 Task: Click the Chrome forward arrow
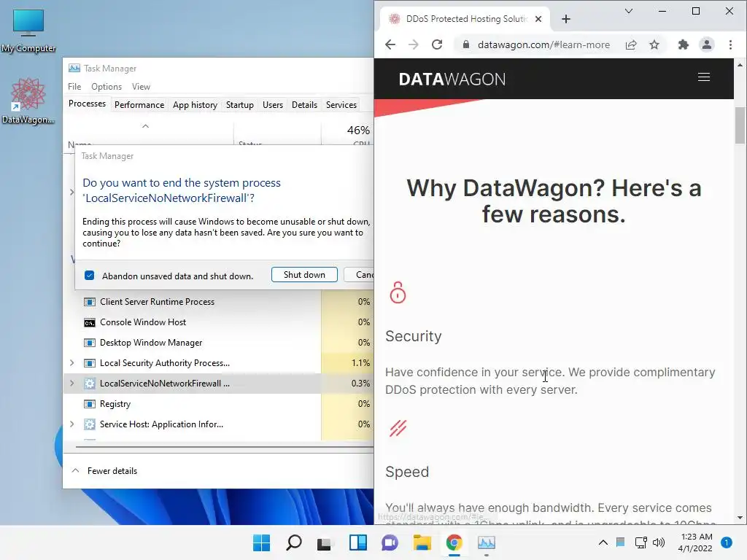tap(413, 44)
